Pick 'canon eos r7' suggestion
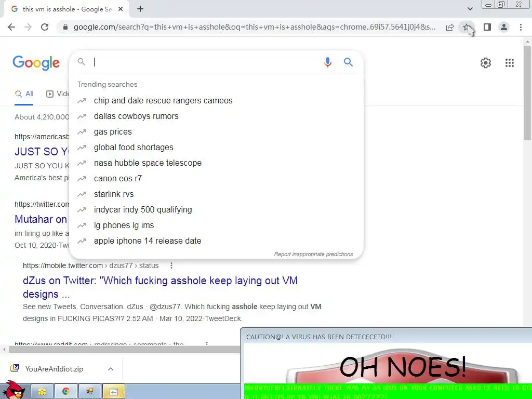This screenshot has width=532, height=399. tap(216, 179)
